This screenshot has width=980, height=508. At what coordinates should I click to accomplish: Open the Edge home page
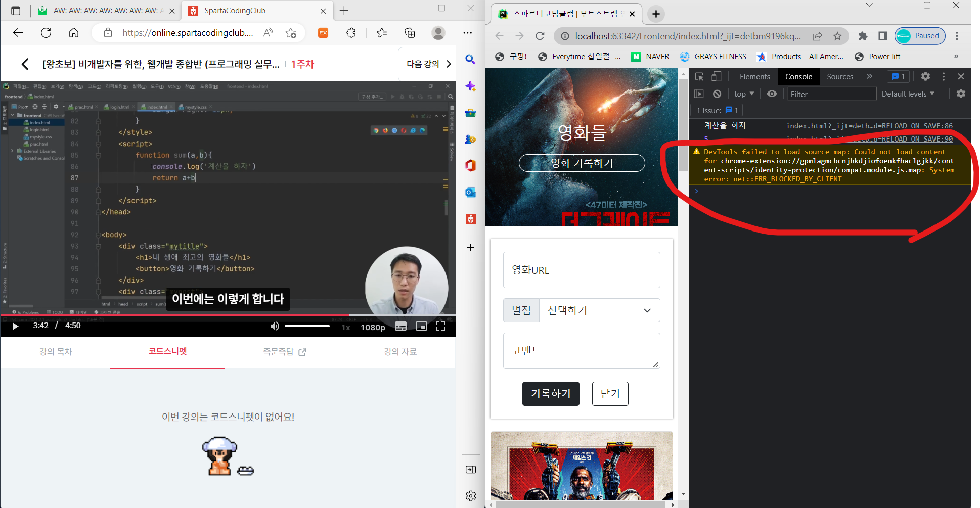point(74,33)
